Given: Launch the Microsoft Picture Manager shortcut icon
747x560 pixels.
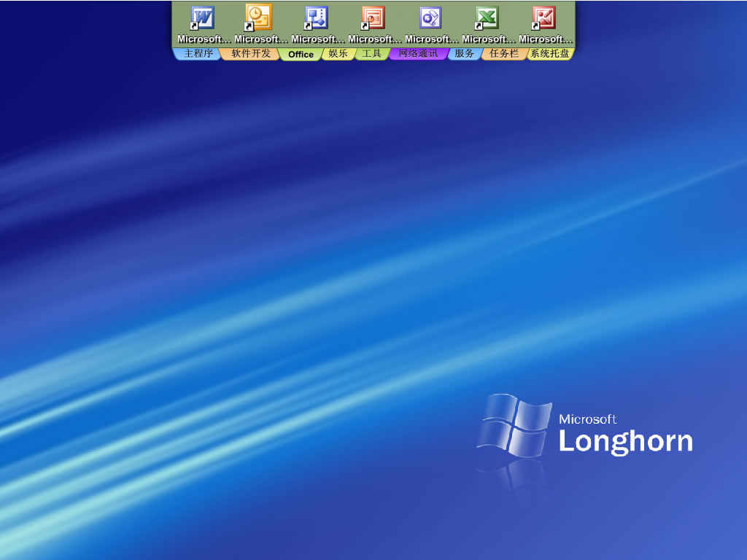Looking at the screenshot, I should point(543,18).
